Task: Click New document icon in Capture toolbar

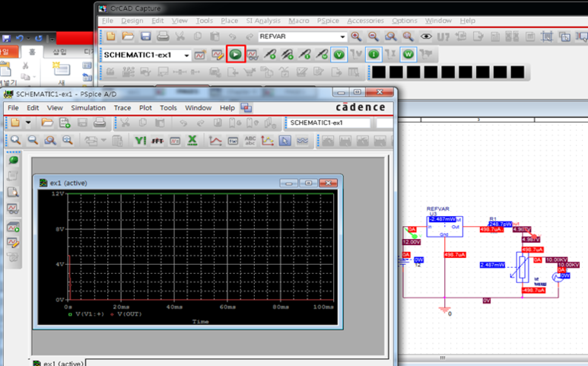Action: pyautogui.click(x=110, y=36)
